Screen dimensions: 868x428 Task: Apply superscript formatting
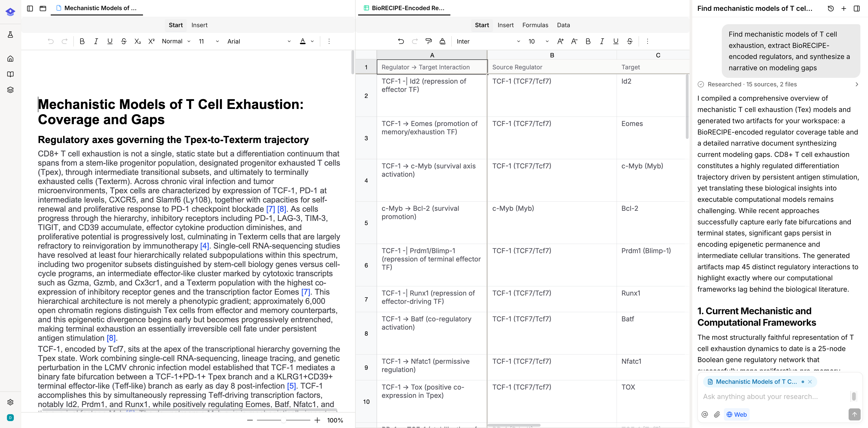(x=151, y=41)
